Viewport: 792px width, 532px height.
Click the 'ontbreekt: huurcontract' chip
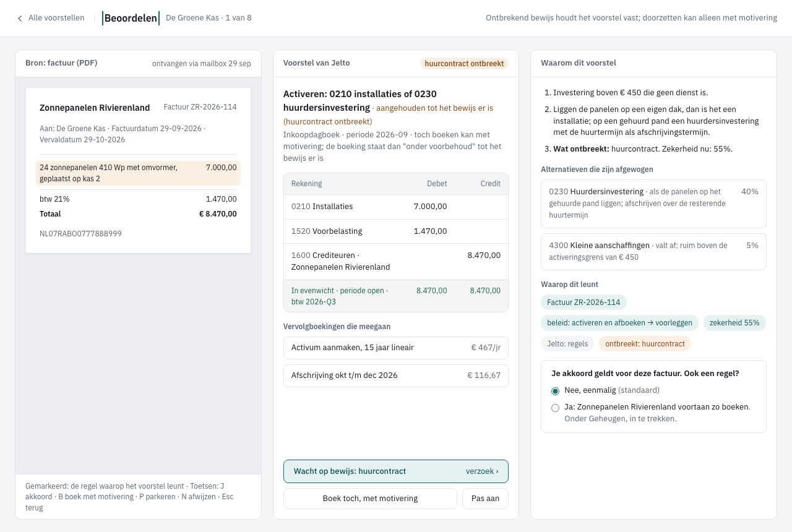[645, 344]
